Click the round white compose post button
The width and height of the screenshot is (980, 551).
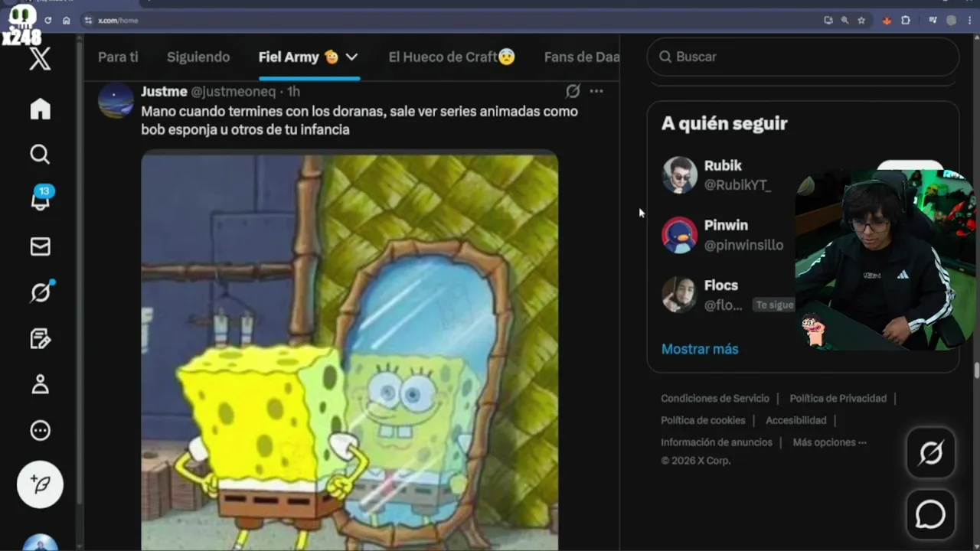pos(40,484)
